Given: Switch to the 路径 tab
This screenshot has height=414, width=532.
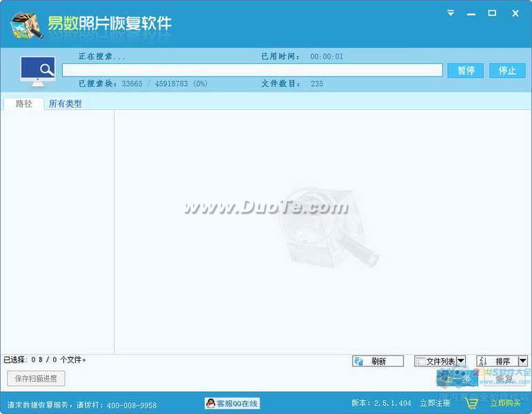Looking at the screenshot, I should 24,103.
